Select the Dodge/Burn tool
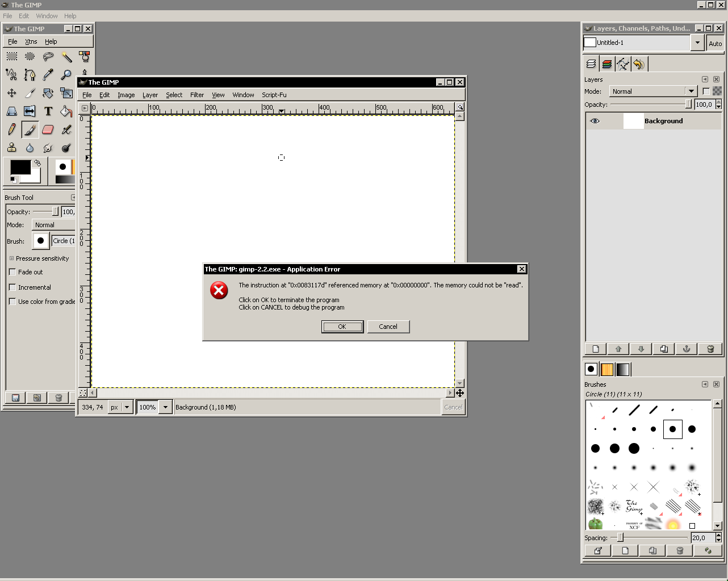 [x=66, y=148]
